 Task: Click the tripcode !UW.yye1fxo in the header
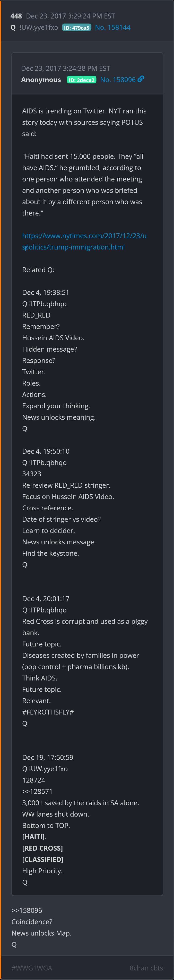pyautogui.click(x=39, y=27)
